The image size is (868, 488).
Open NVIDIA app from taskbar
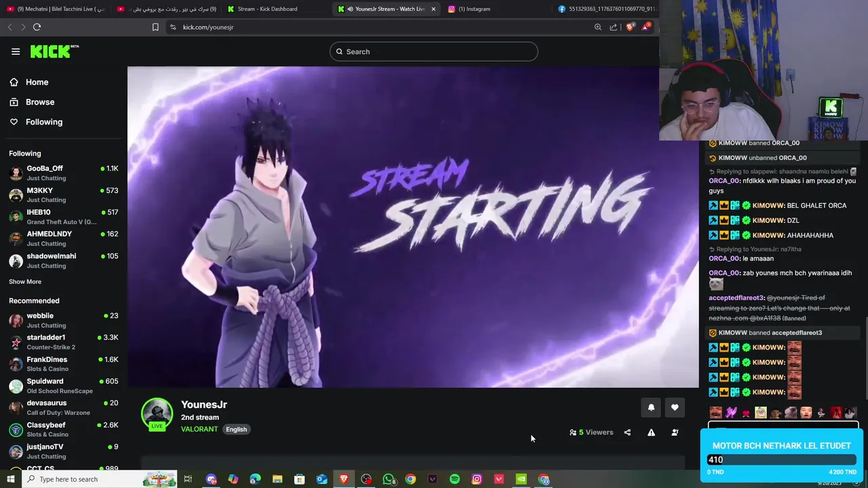(521, 479)
